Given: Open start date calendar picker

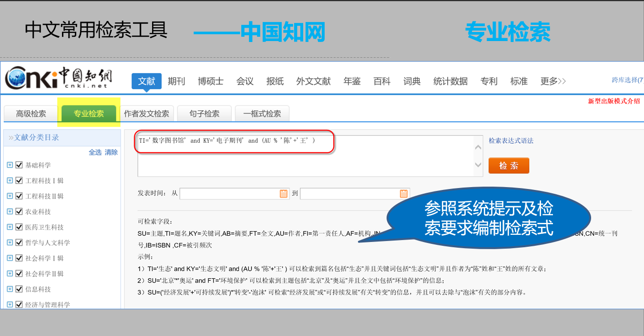Looking at the screenshot, I should coord(284,193).
